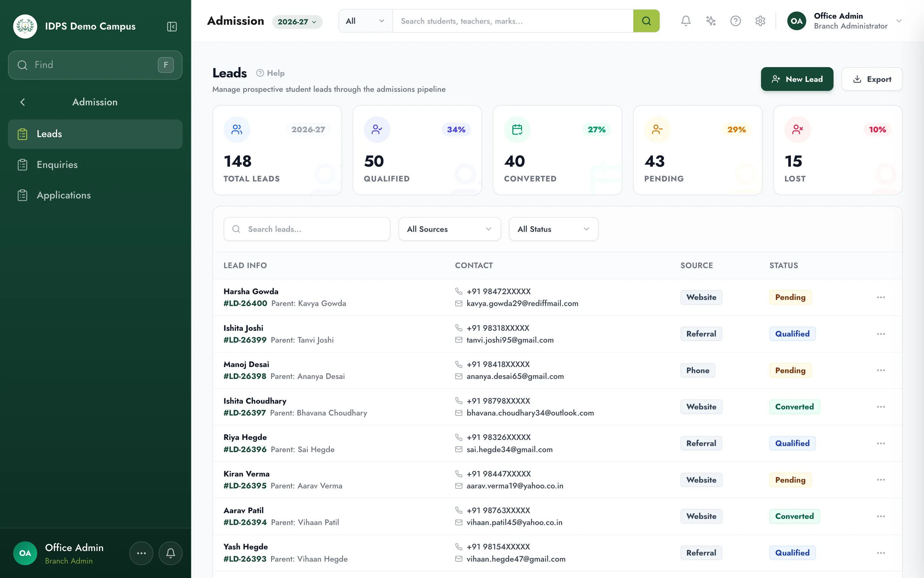Viewport: 924px width, 578px height.
Task: Click the Total Leads stat card
Action: [x=277, y=150]
